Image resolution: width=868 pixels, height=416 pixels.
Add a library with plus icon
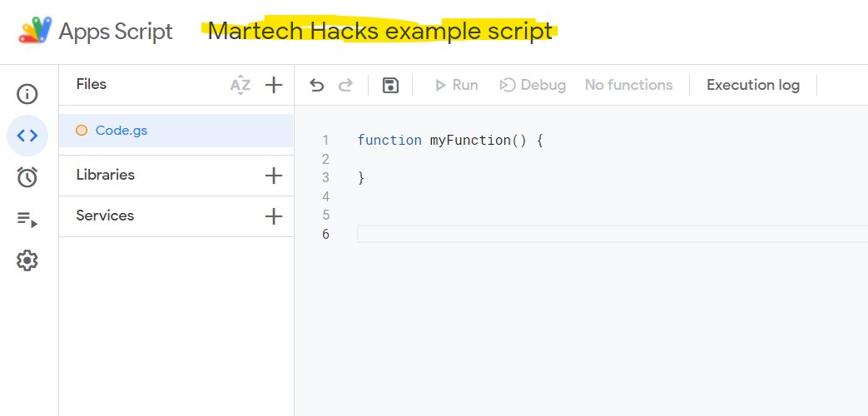(274, 176)
